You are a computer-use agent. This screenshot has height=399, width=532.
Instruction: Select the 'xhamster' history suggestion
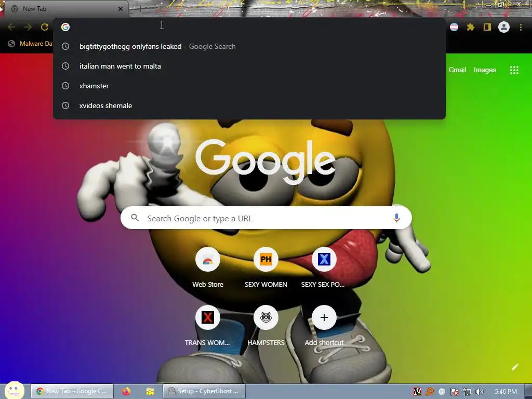pyautogui.click(x=249, y=86)
